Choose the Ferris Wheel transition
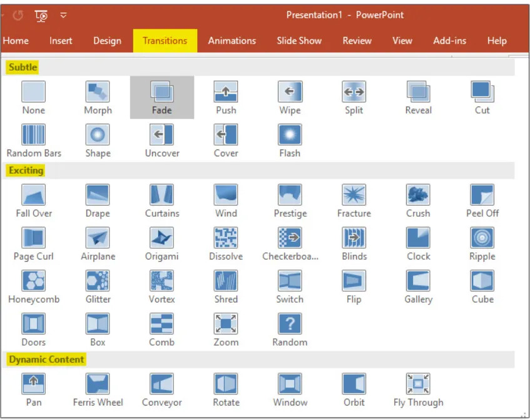Viewport: 530px width, 420px height. click(x=98, y=385)
